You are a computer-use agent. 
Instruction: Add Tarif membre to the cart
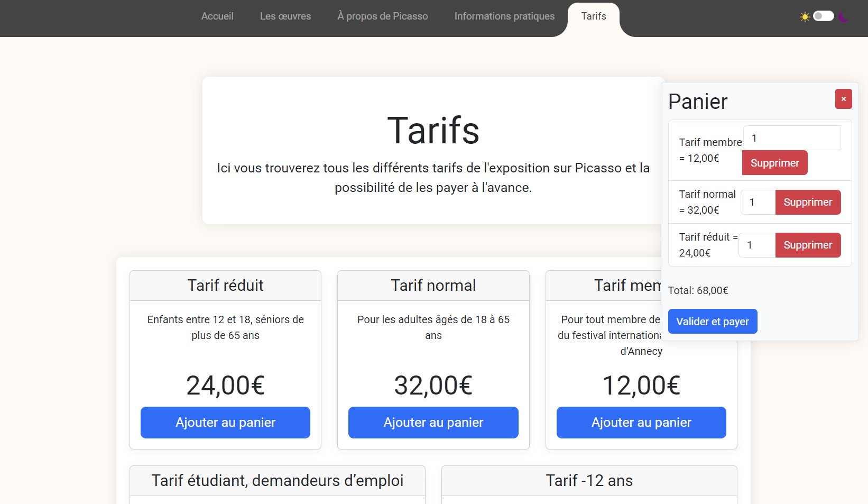point(641,423)
